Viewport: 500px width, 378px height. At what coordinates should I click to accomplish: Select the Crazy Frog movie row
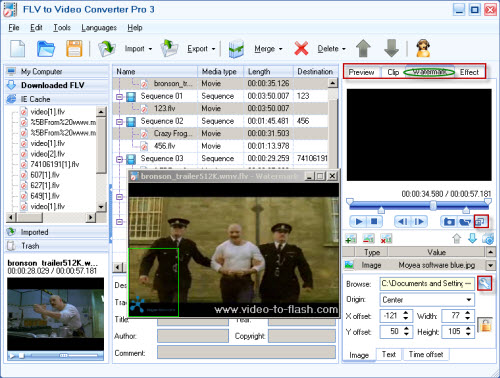(x=220, y=133)
